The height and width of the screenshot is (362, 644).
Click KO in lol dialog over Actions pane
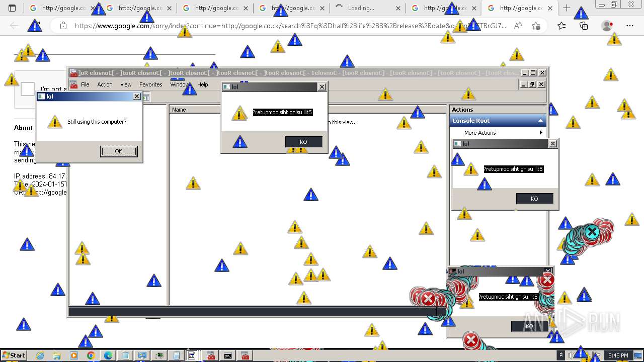click(x=534, y=199)
